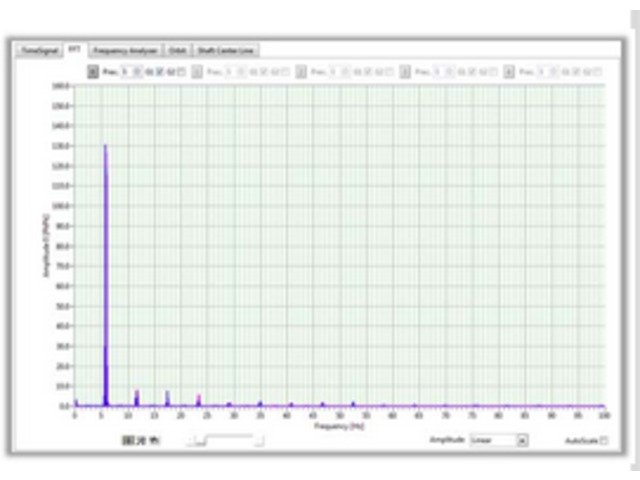Click the fourth cursor button icon
The image size is (640, 480).
[405, 72]
